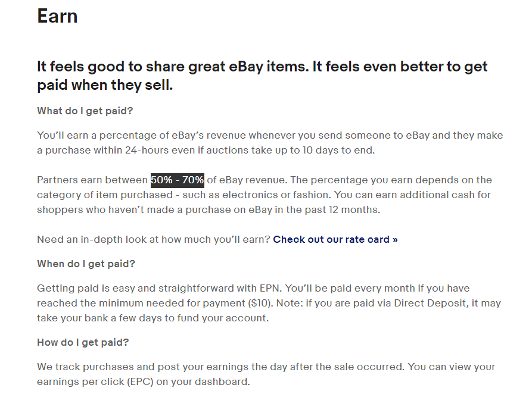Image resolution: width=532 pixels, height=413 pixels.
Task: Click the '($10)' minimum payment text
Action: click(x=260, y=303)
